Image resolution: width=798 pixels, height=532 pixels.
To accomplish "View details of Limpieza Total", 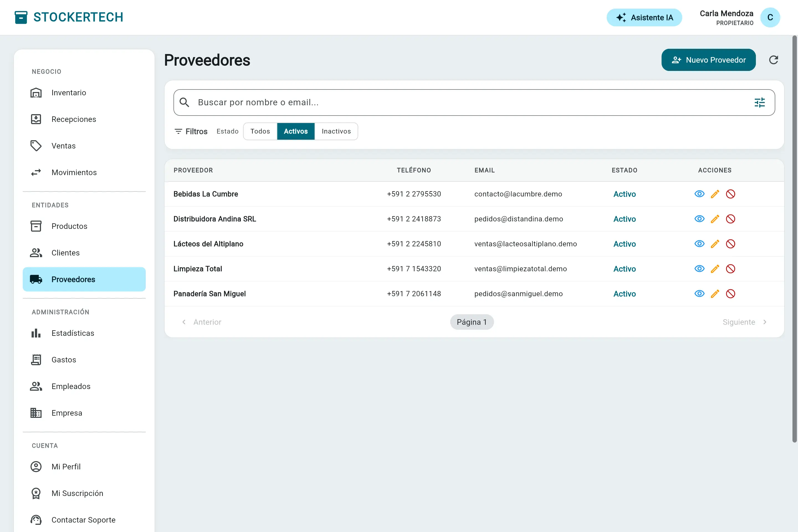I will [x=699, y=269].
